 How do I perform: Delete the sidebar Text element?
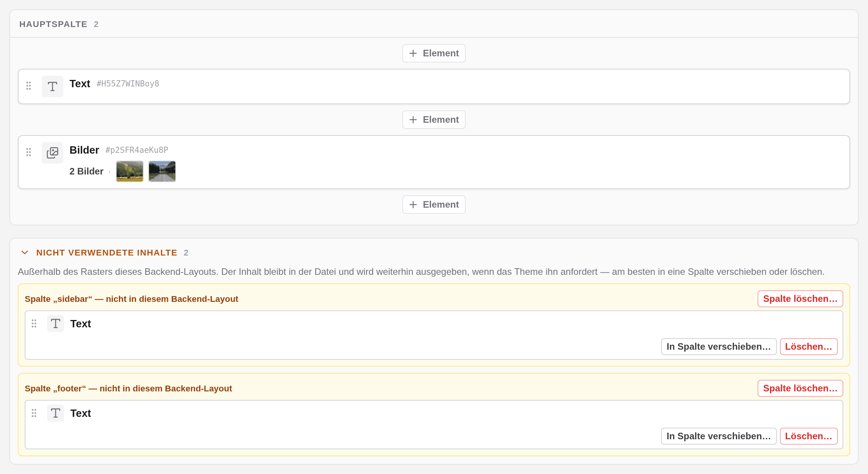tap(809, 347)
